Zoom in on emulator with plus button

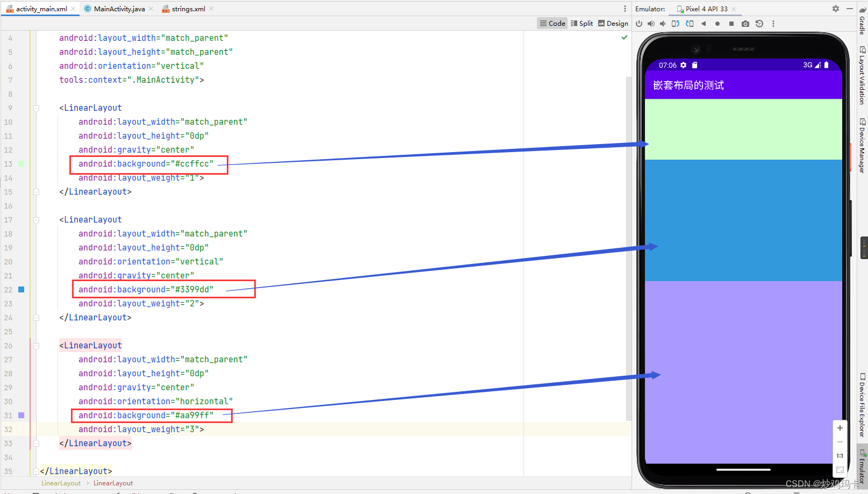840,428
